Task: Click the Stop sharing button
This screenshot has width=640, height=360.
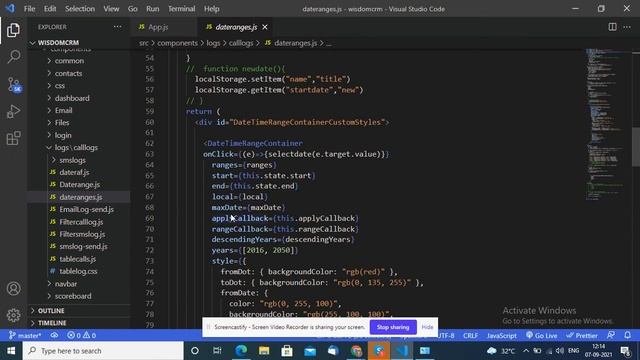Action: [393, 327]
